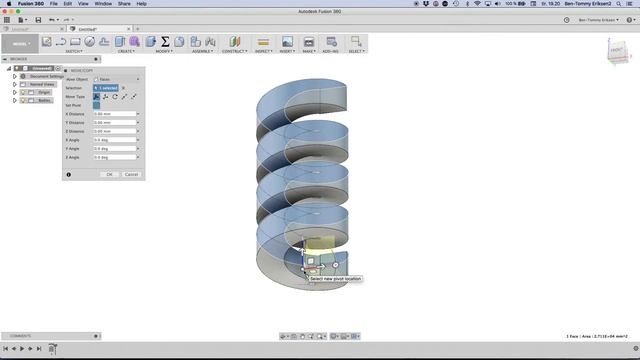The width and height of the screenshot is (640, 360).
Task: Open the Window menu
Action: tap(103, 4)
